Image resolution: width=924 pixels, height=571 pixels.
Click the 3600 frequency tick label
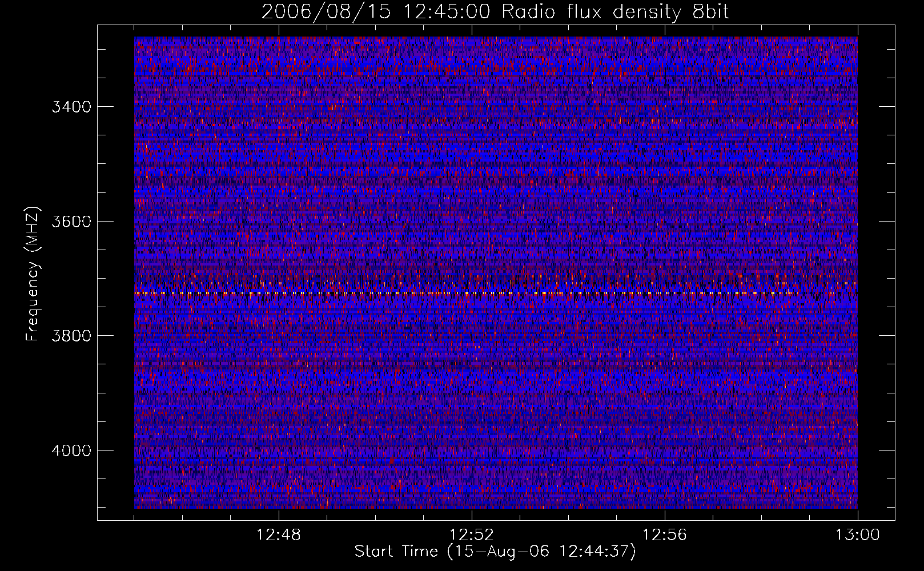(71, 222)
